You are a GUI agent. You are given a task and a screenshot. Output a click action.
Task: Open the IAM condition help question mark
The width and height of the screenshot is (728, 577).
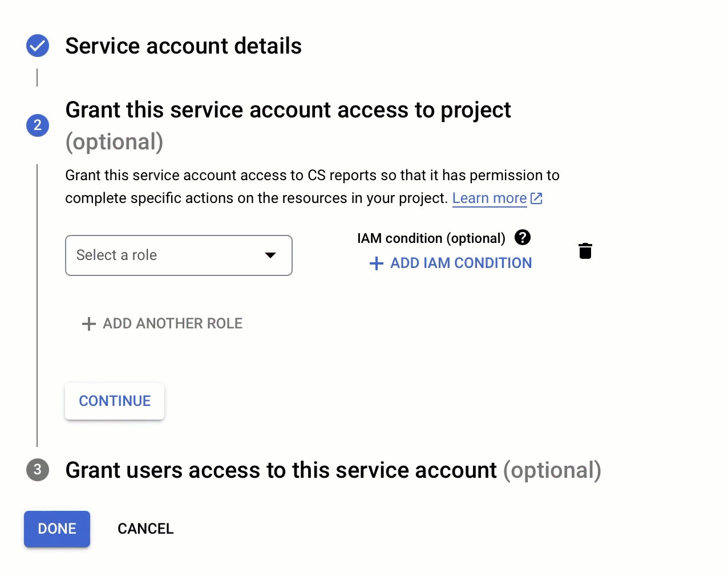(522, 238)
